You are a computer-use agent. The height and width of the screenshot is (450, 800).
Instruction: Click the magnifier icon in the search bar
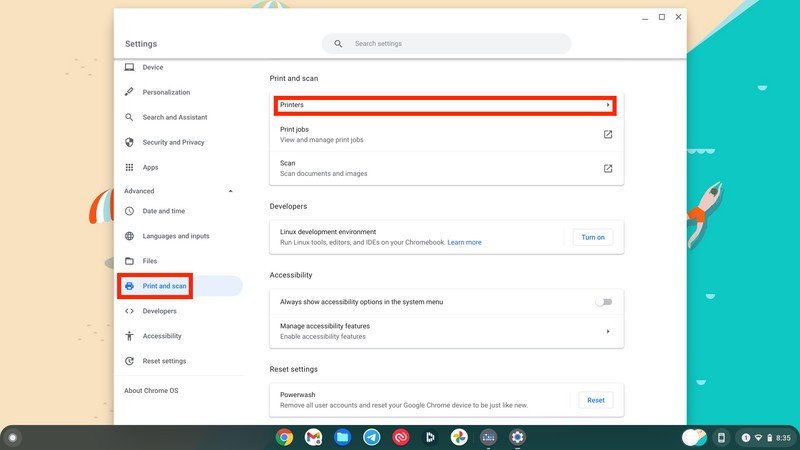(338, 44)
